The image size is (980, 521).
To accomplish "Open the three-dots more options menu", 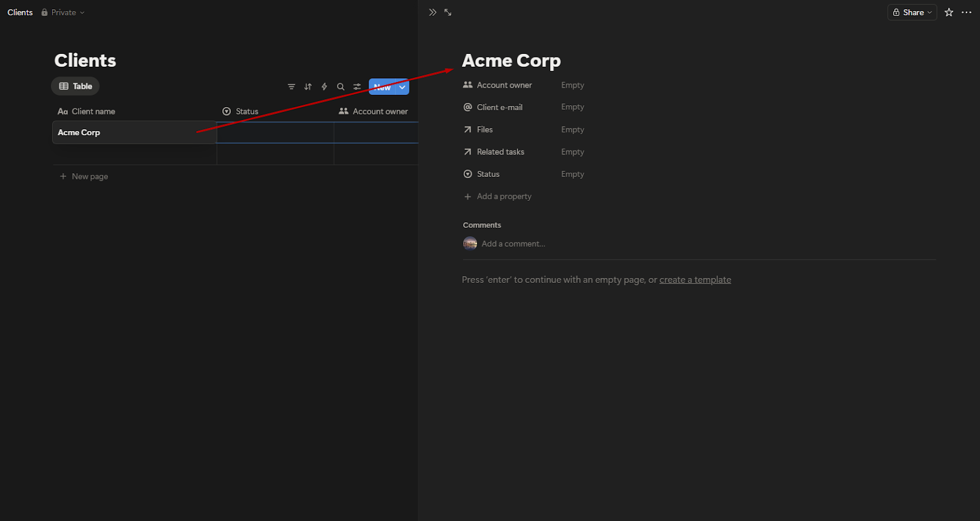I will pyautogui.click(x=967, y=12).
